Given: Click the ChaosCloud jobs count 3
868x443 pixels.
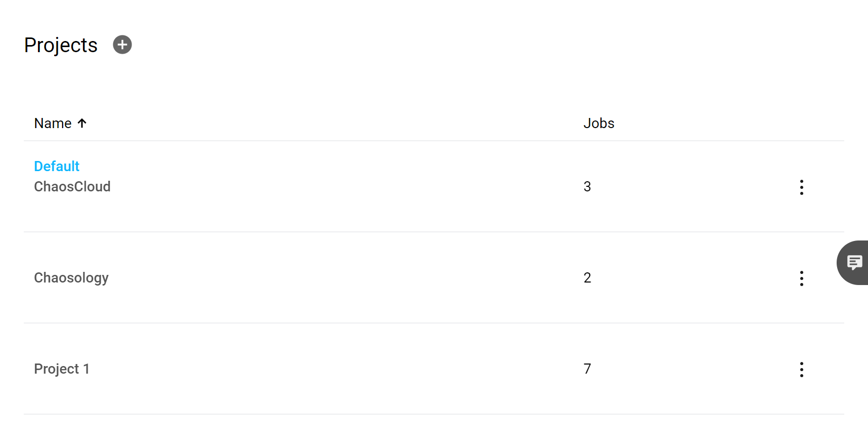Looking at the screenshot, I should point(587,187).
